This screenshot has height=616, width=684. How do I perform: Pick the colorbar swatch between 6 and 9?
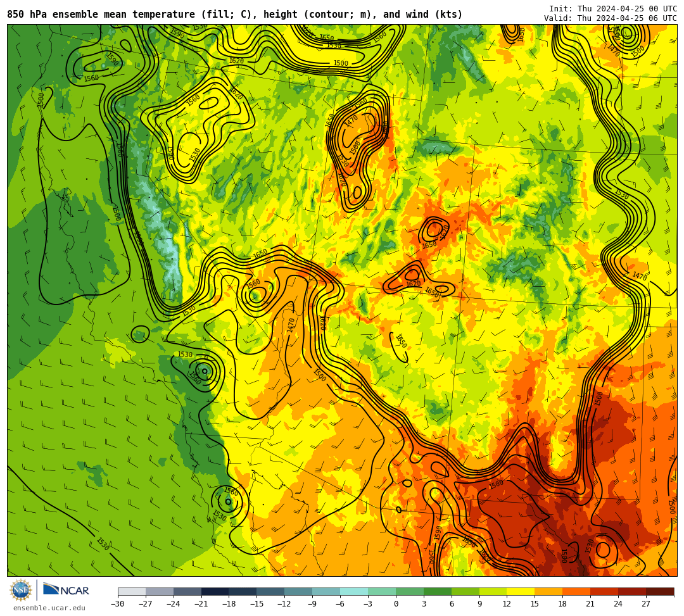465,591
